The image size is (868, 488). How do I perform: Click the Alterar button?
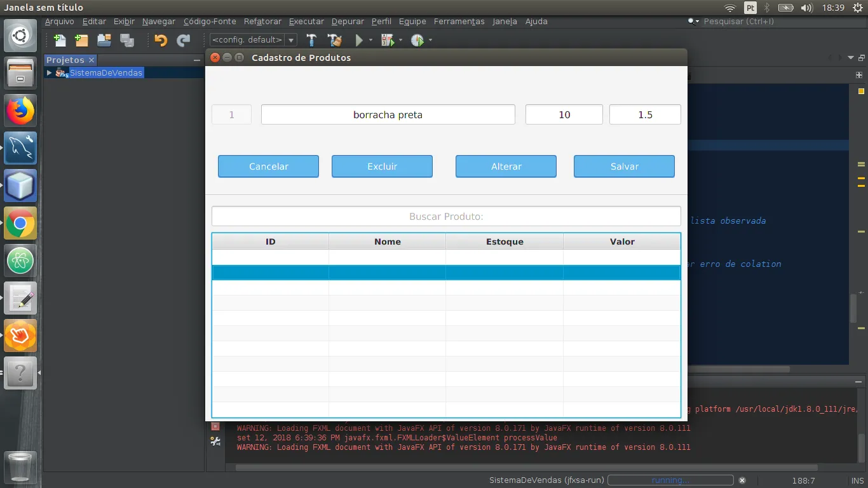click(x=506, y=166)
